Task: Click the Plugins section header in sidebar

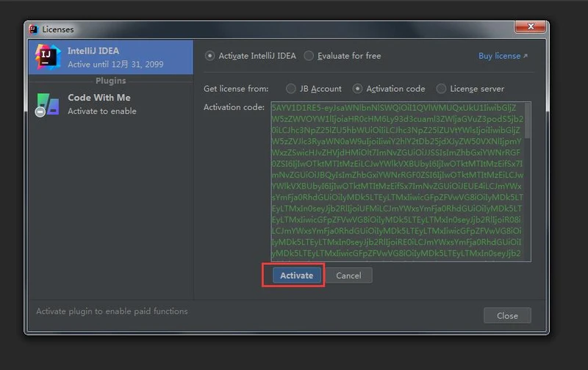Action: pyautogui.click(x=110, y=81)
